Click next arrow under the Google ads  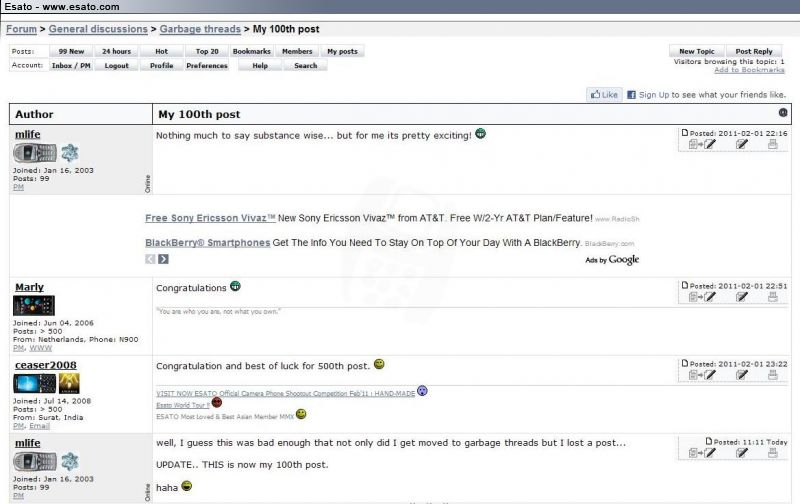pos(163,259)
